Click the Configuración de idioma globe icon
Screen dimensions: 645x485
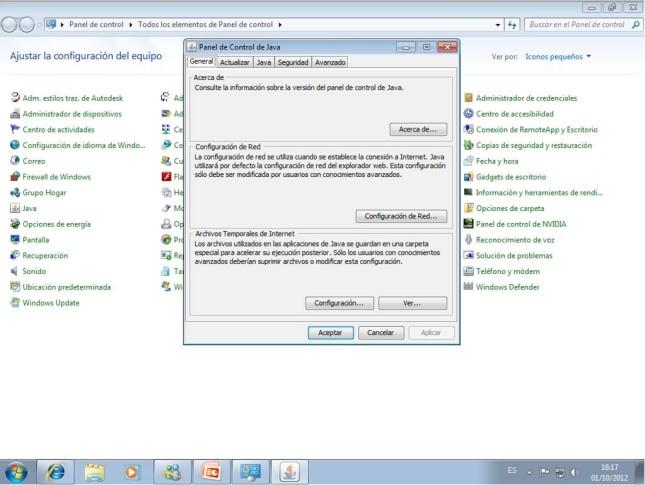click(15, 145)
